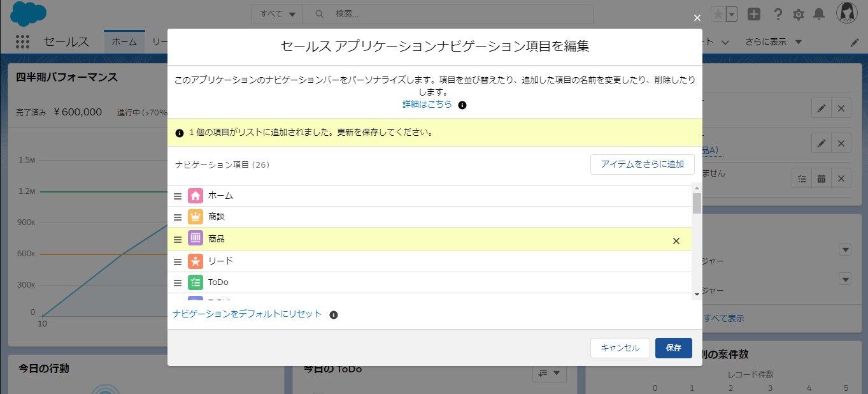The image size is (868, 394).
Task: Open the help question mark icon
Action: coord(778,14)
